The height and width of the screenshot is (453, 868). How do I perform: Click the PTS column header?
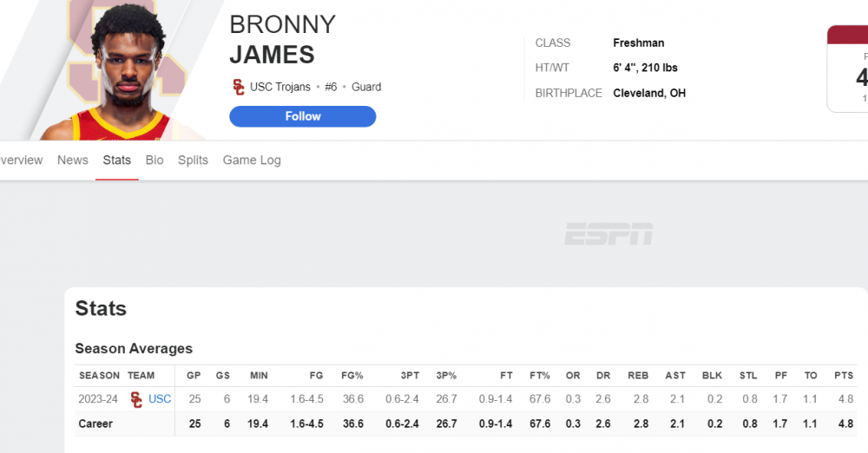click(843, 376)
